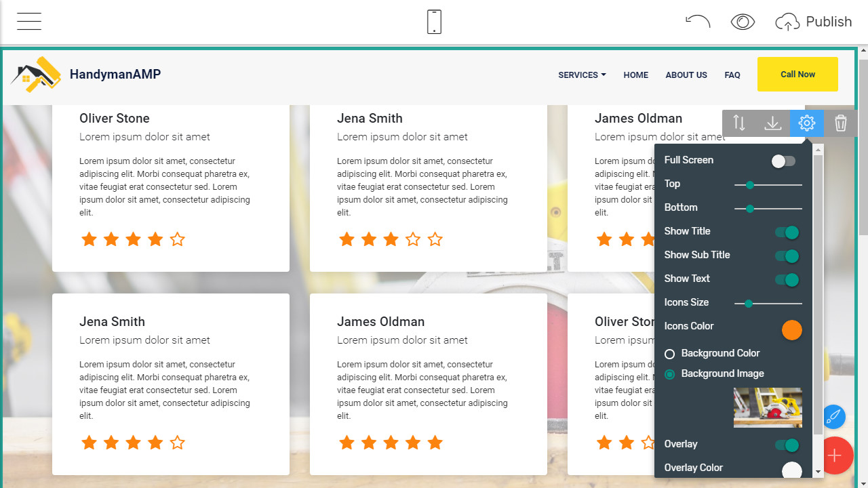
Task: Select the Background Color radio option
Action: pos(670,354)
